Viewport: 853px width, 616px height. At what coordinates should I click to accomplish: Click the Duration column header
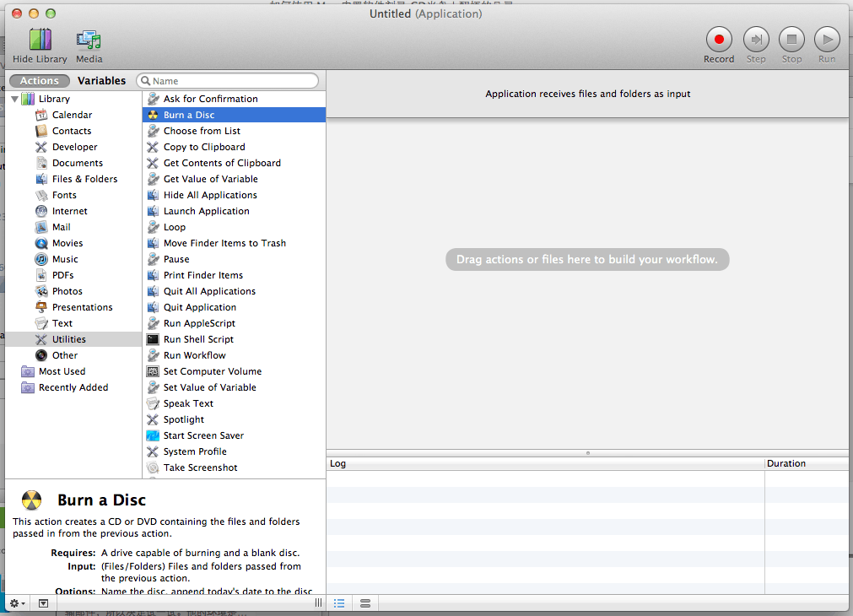(807, 463)
